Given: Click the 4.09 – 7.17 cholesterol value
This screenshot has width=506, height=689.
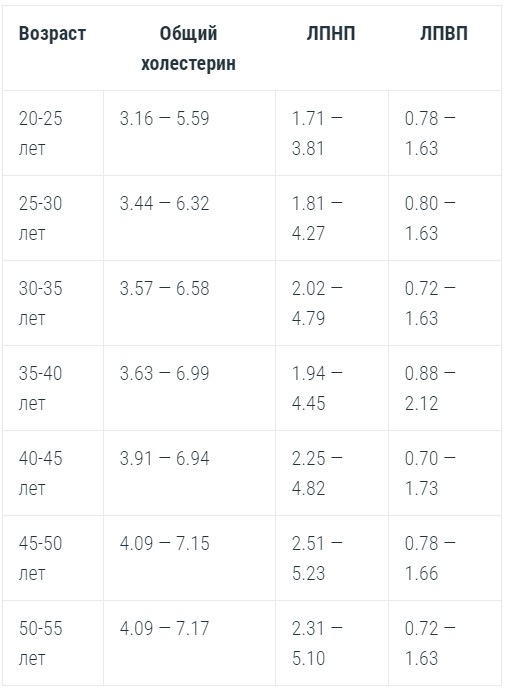Looking at the screenshot, I should pyautogui.click(x=165, y=628).
